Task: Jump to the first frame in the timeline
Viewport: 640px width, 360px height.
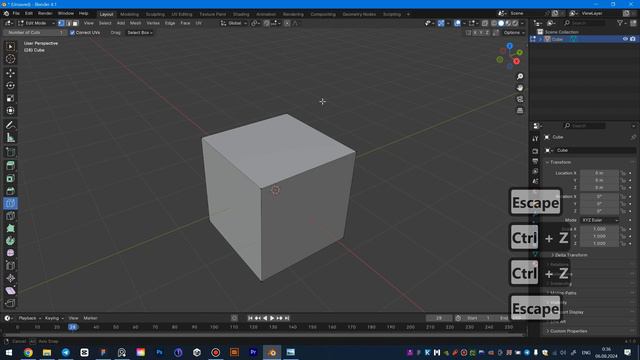Action: [250, 318]
